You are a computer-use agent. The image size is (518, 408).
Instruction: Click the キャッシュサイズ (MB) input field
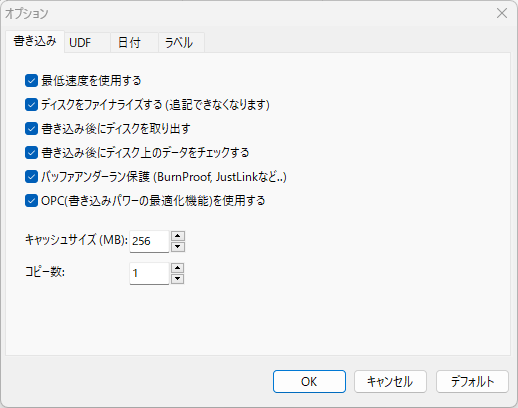(149, 241)
